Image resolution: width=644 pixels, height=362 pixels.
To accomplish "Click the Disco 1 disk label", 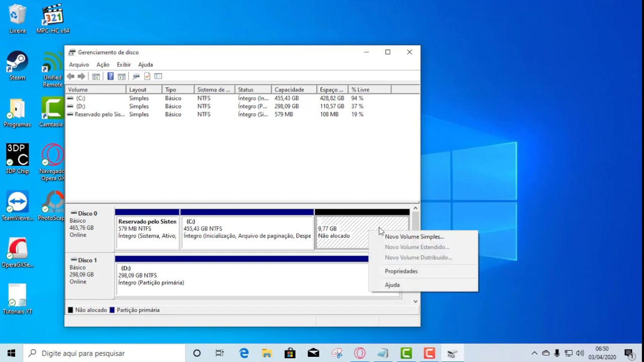I will pos(88,260).
